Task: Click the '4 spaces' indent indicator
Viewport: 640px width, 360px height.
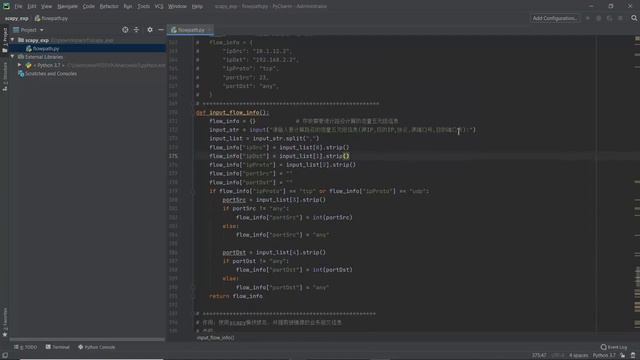Action: [x=579, y=356]
